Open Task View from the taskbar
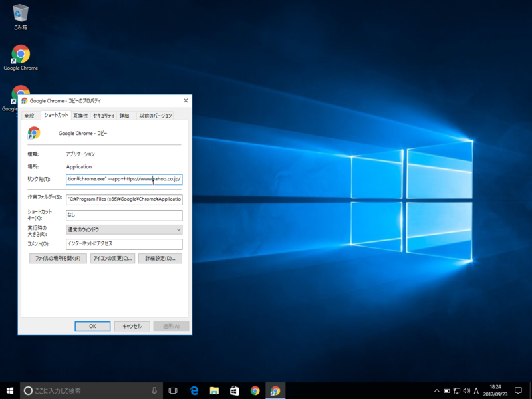Screen dimensions: 532x399 point(173,391)
